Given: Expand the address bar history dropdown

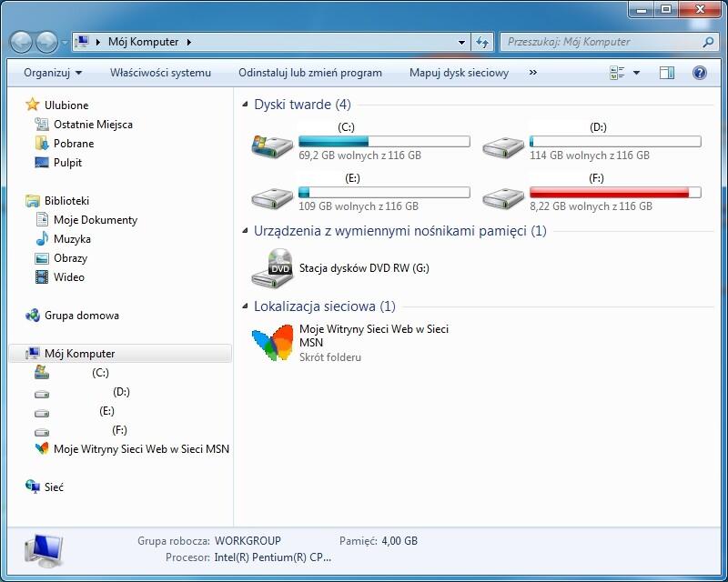Looking at the screenshot, I should [462, 42].
